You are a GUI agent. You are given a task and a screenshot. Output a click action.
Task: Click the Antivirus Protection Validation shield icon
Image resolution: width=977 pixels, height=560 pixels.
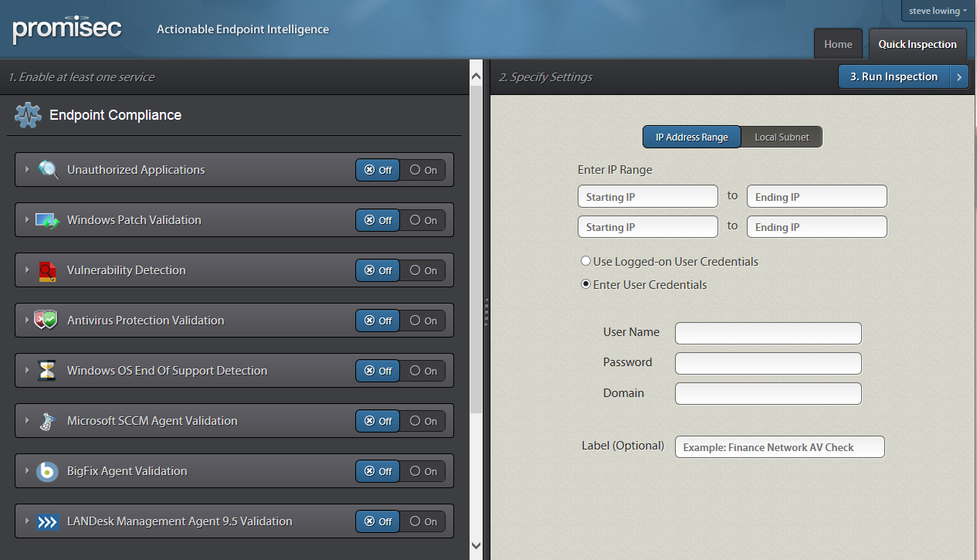[x=46, y=320]
